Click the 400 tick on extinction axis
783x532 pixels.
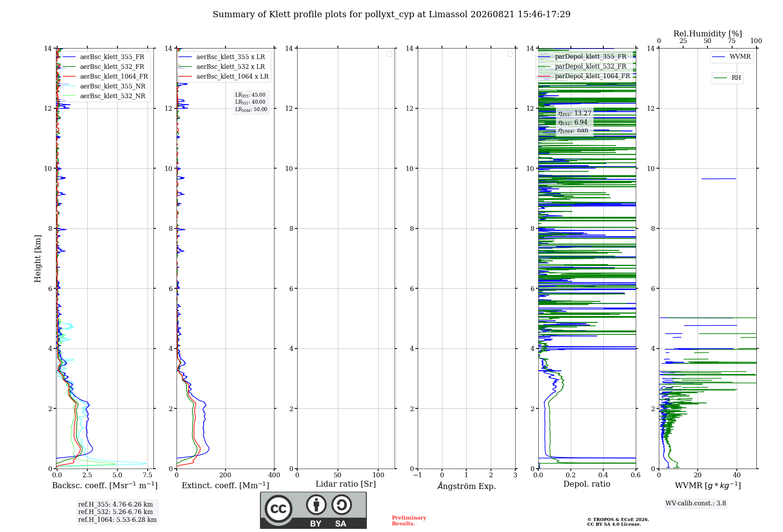coord(274,475)
